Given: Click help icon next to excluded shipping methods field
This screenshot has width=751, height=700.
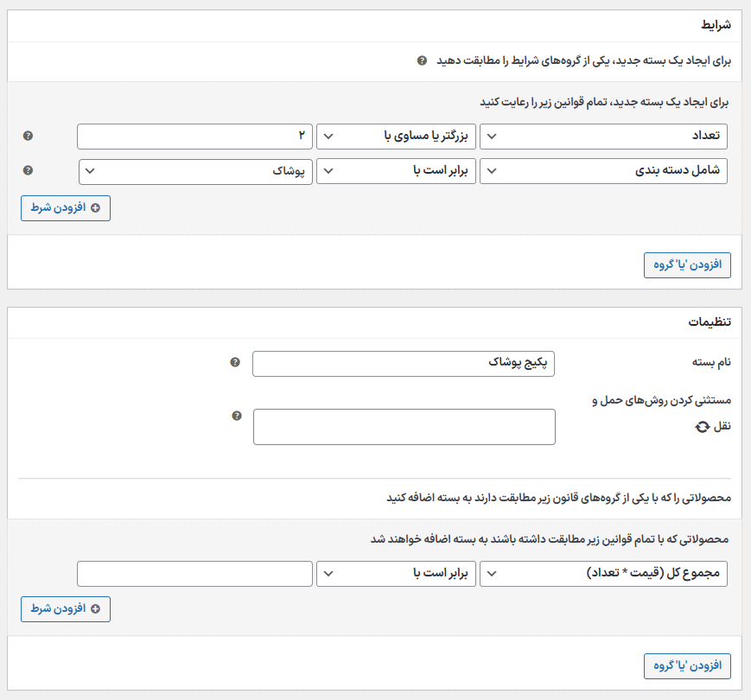Looking at the screenshot, I should tap(237, 416).
